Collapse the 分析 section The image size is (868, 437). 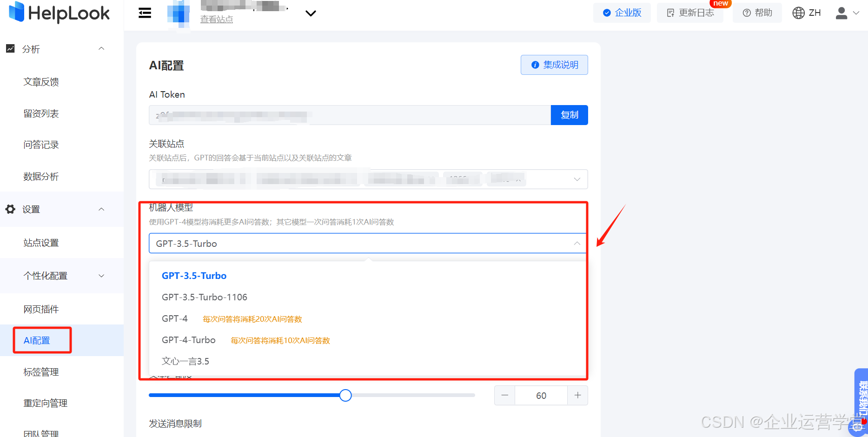pyautogui.click(x=101, y=48)
